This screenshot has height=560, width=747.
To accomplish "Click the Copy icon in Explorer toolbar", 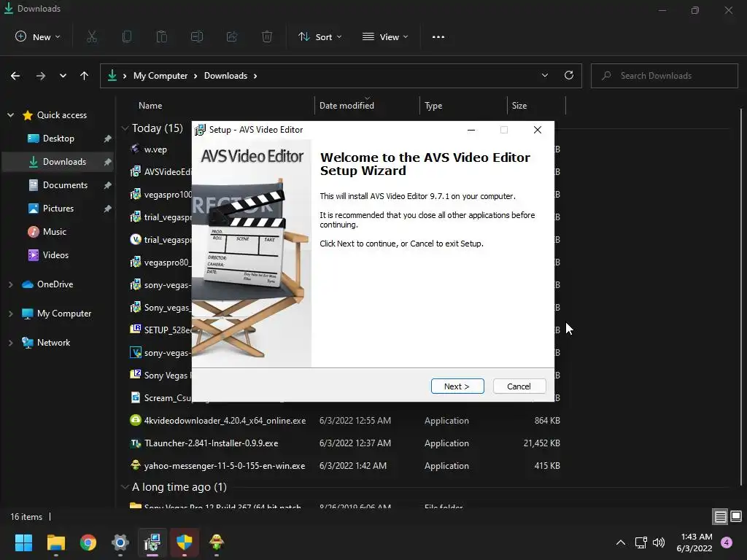I will click(127, 36).
